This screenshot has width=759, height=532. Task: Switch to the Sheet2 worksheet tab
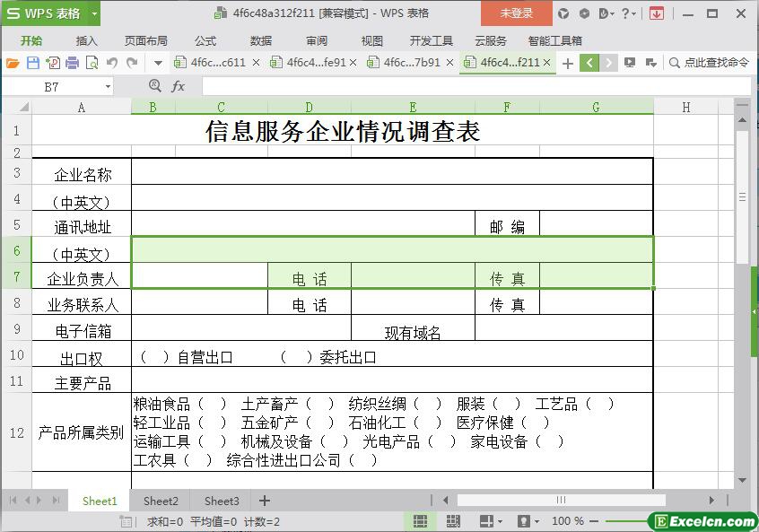tap(161, 501)
